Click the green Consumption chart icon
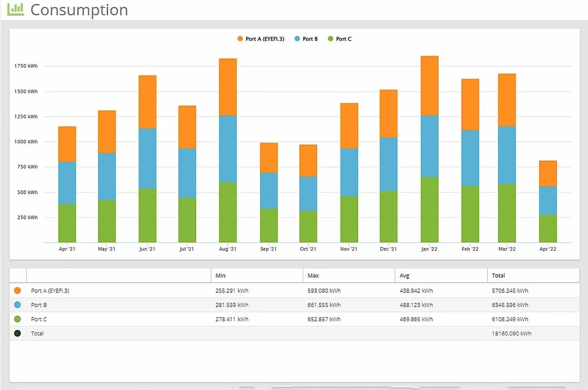 15,9
